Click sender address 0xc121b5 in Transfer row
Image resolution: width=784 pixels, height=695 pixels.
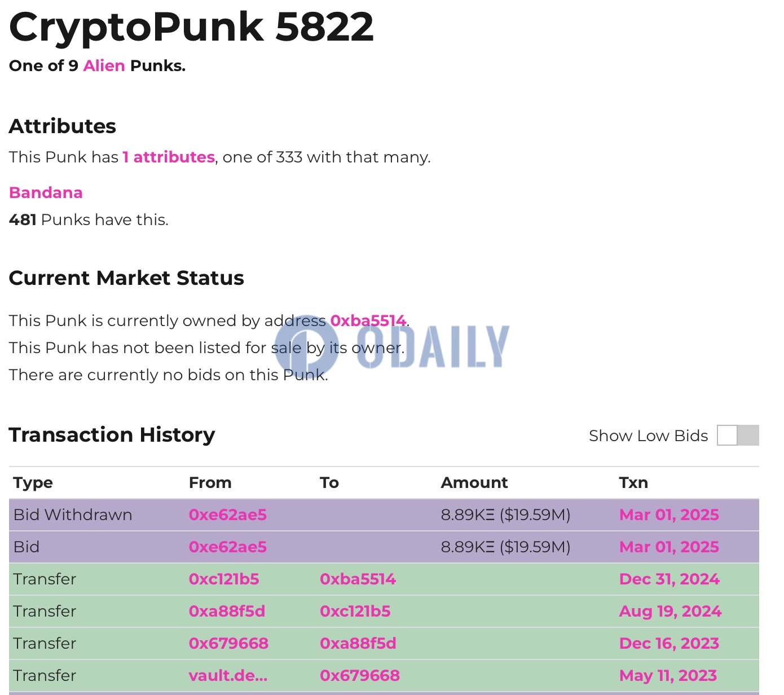[x=223, y=579]
